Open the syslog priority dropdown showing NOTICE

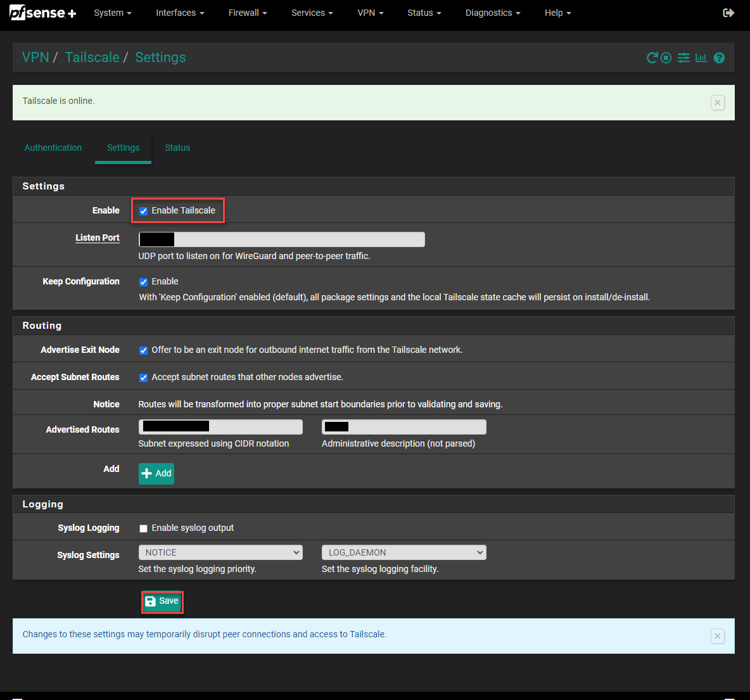pos(220,552)
